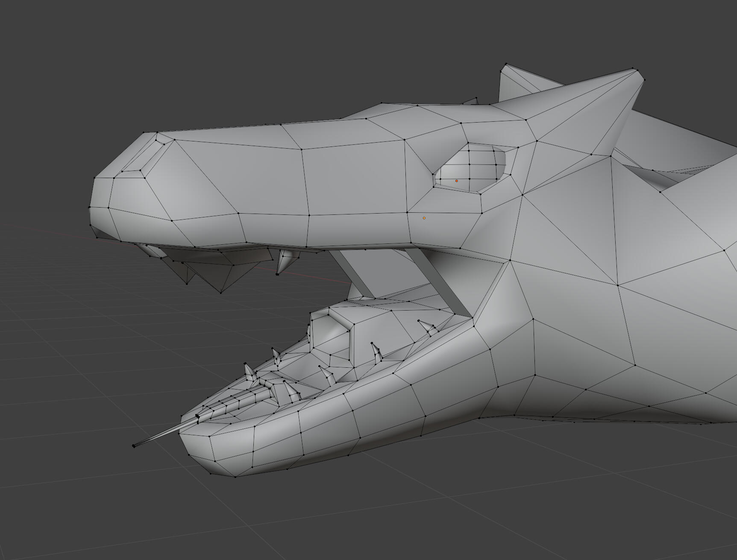This screenshot has height=560, width=737.
Task: Click the vertex at the needle-thin tongue tip
Action: (x=134, y=446)
